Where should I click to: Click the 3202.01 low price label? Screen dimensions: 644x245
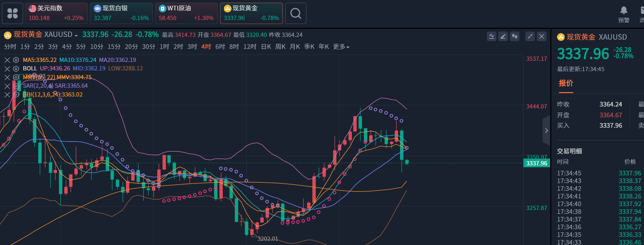click(x=267, y=239)
